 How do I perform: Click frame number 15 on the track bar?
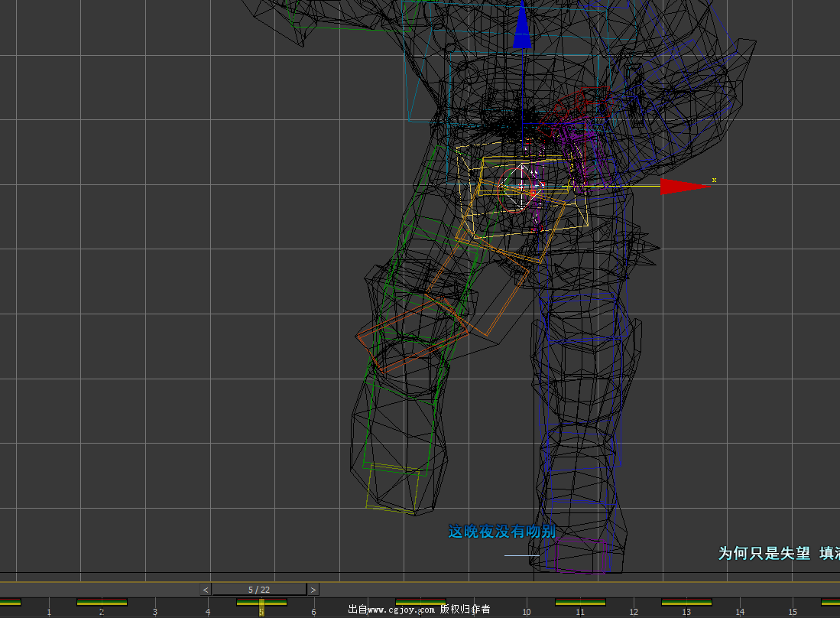[793, 612]
